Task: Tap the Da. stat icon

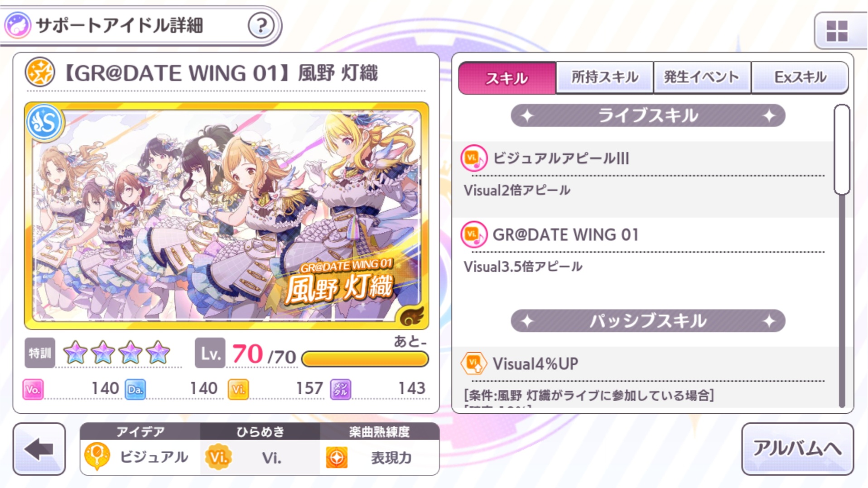Action: (x=135, y=389)
